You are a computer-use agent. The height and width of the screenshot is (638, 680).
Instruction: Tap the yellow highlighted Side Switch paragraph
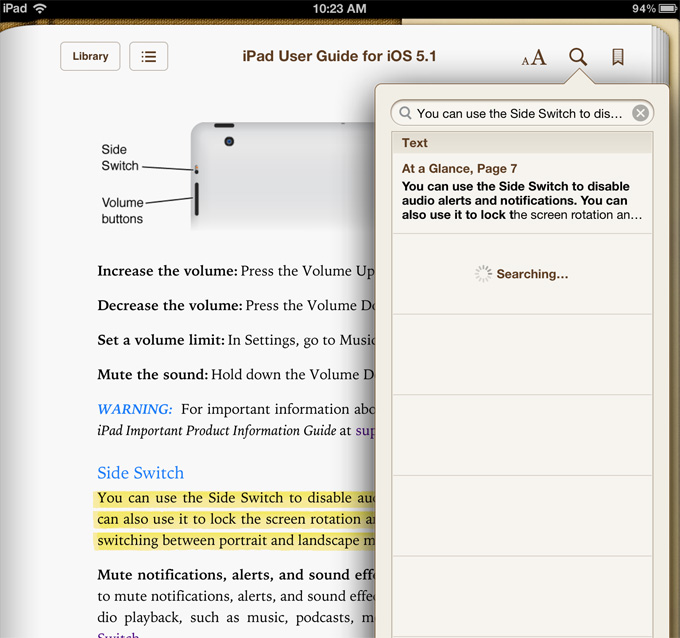click(x=235, y=519)
